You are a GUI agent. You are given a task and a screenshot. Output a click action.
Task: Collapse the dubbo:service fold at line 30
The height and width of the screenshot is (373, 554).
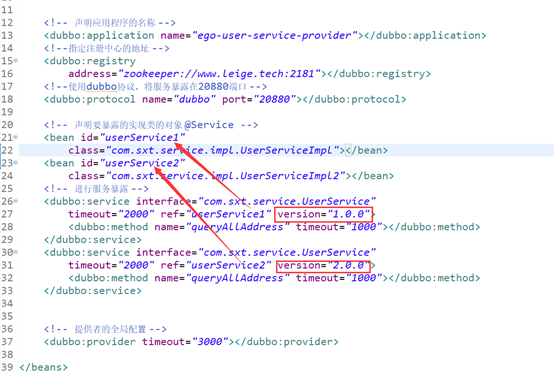point(16,252)
